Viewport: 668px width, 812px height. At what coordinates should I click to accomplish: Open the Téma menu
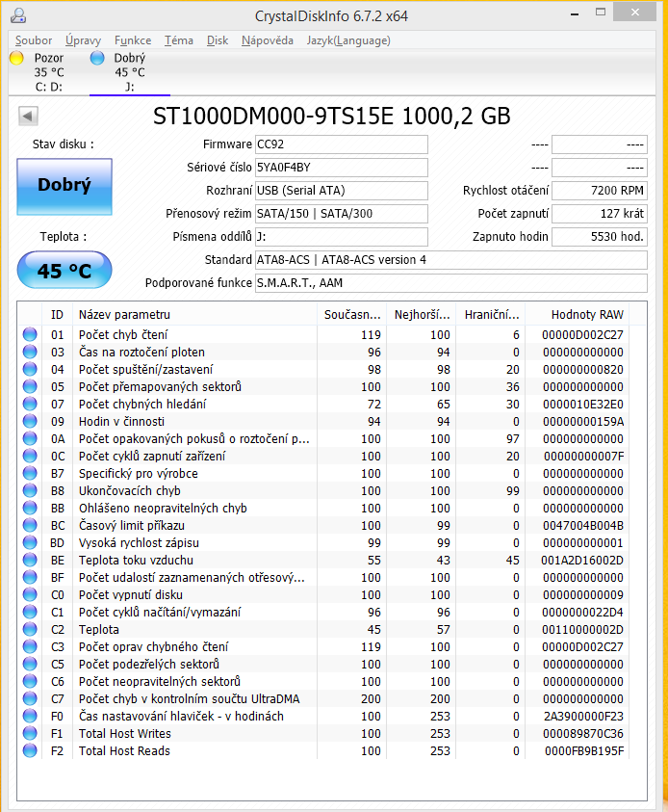click(x=179, y=40)
